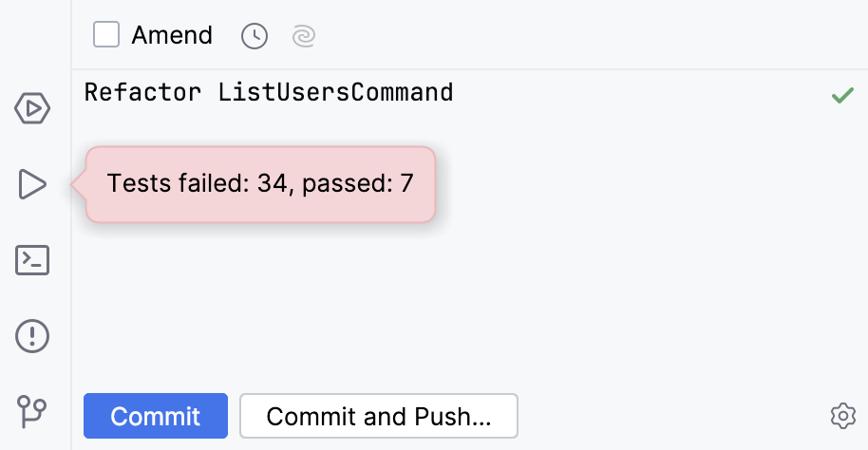
Task: Show the Problems tool window
Action: point(32,335)
